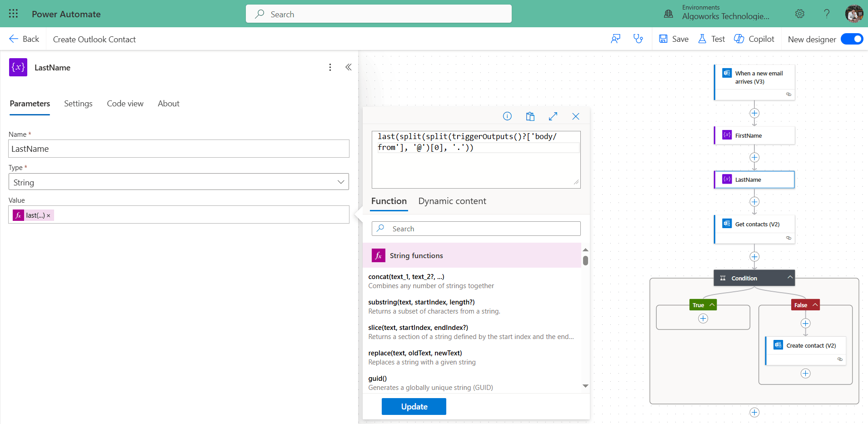Collapse the String functions group
Screen dimensions: 868x424
point(472,255)
